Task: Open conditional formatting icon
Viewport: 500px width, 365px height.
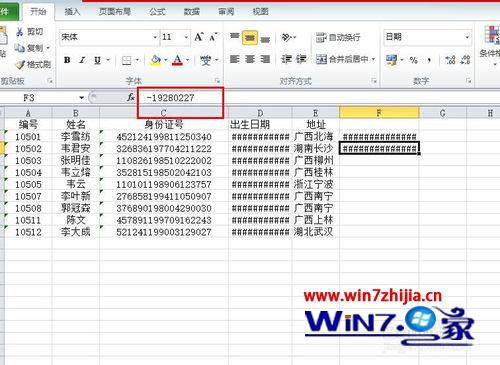Action: click(493, 35)
